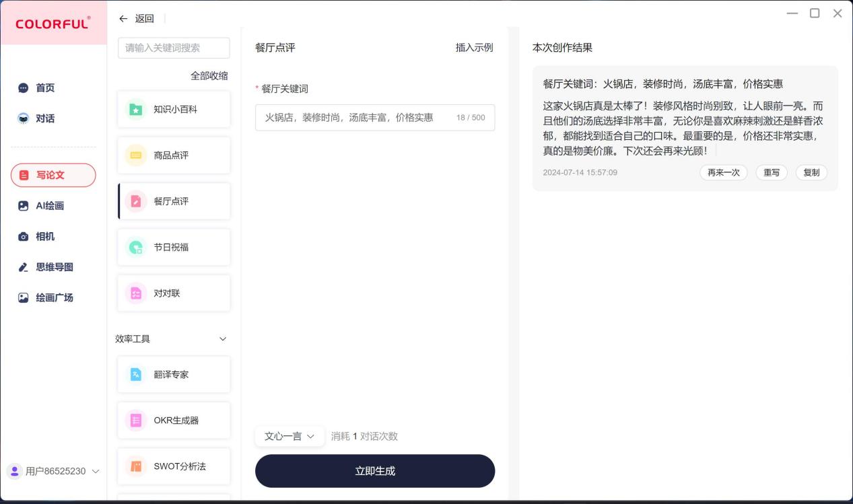The height and width of the screenshot is (504, 853).
Task: Select the SWOT分析法 tool card
Action: [x=174, y=466]
